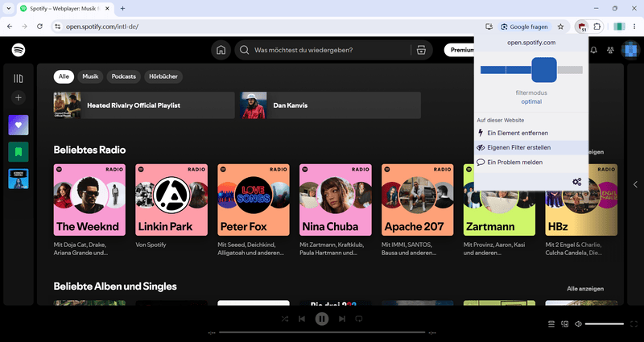Go forward in browser history
The height and width of the screenshot is (342, 644).
pyautogui.click(x=25, y=27)
